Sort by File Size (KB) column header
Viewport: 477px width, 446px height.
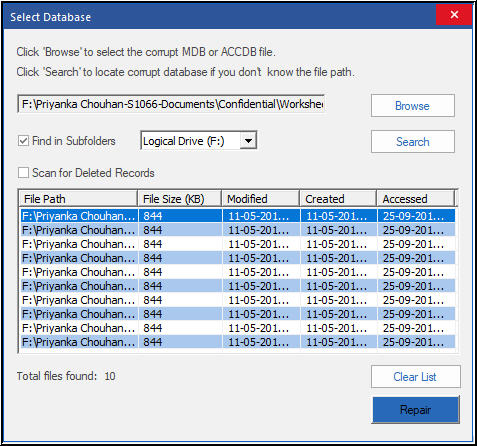pos(180,199)
